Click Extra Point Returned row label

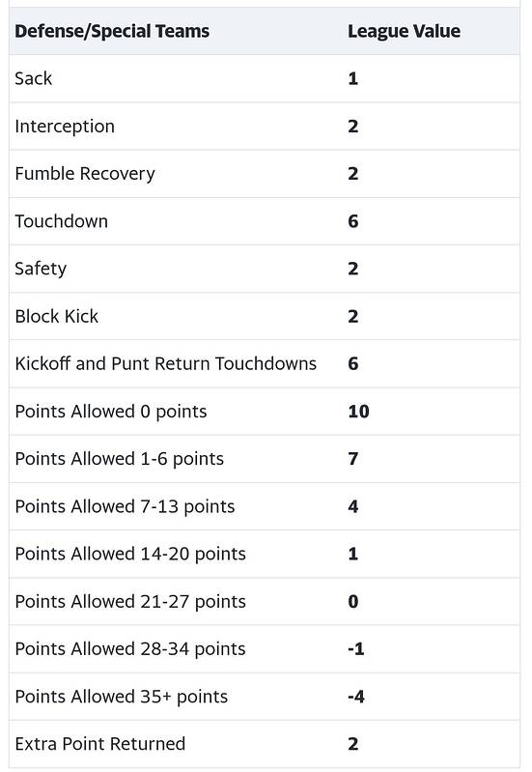click(x=99, y=744)
